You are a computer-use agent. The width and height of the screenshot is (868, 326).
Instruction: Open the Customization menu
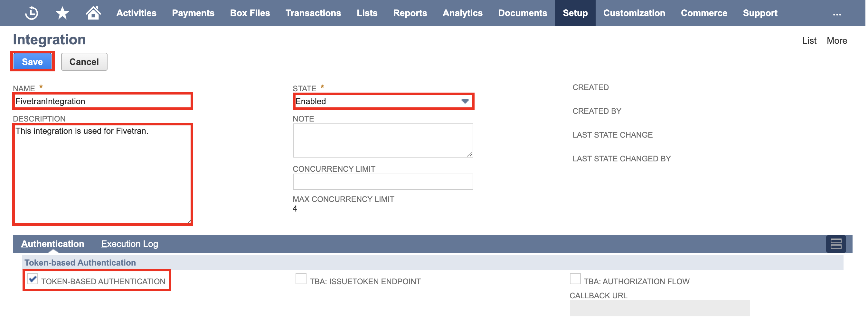tap(634, 13)
